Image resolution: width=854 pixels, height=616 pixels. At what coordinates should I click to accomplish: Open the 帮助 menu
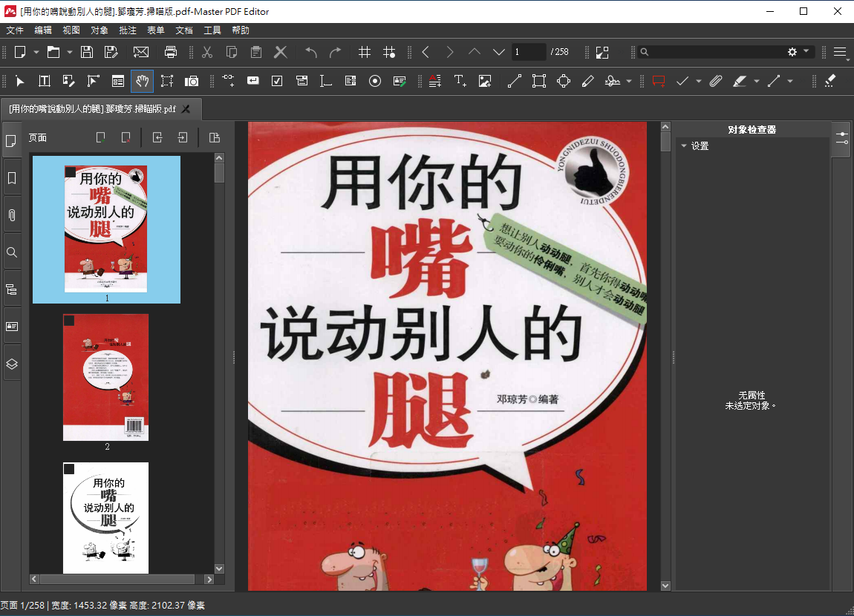[x=241, y=30]
